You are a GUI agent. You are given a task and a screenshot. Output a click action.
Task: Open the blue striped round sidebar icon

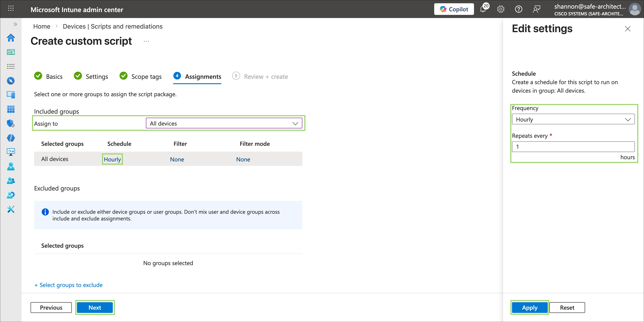(11, 138)
